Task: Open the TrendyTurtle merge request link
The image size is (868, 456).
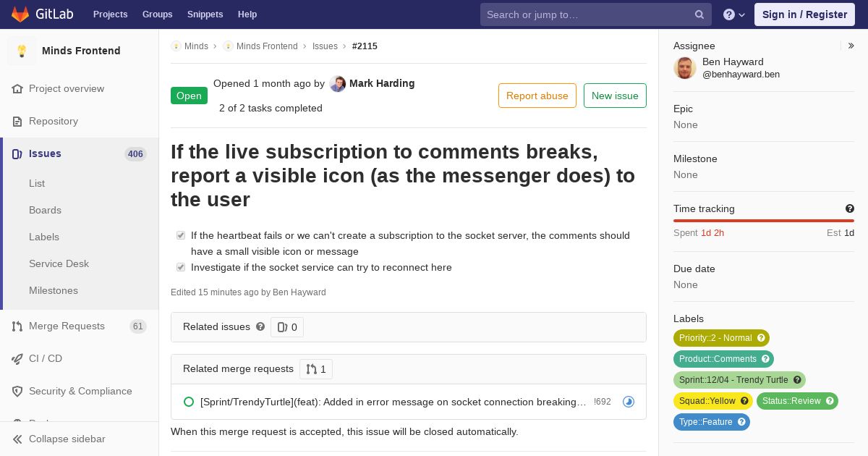Action: pos(393,402)
